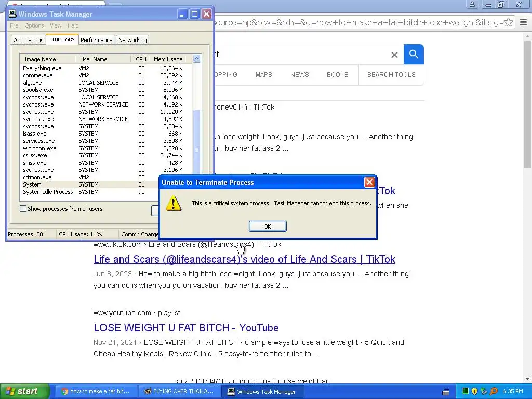The height and width of the screenshot is (399, 532).
Task: Switch to Chrome taskbar item 'how to make a fat bit...'
Action: click(95, 391)
